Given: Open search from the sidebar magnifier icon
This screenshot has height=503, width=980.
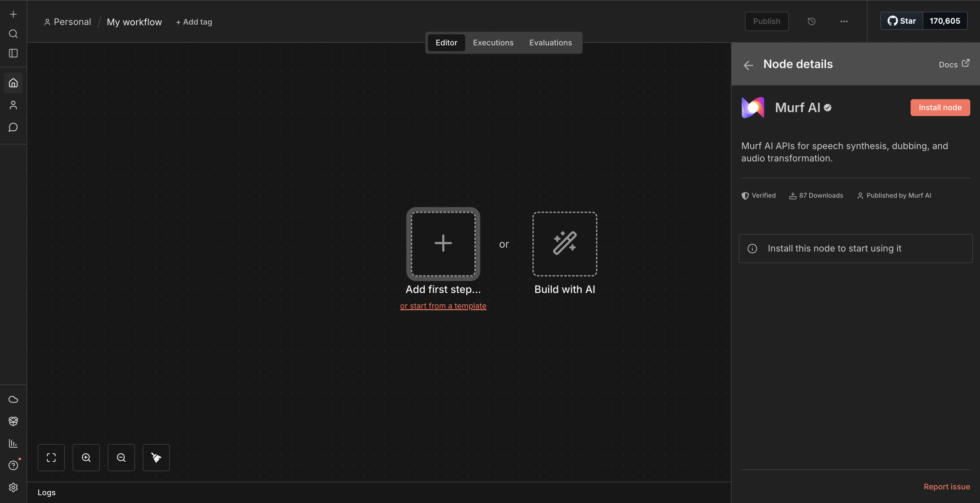Looking at the screenshot, I should point(13,34).
